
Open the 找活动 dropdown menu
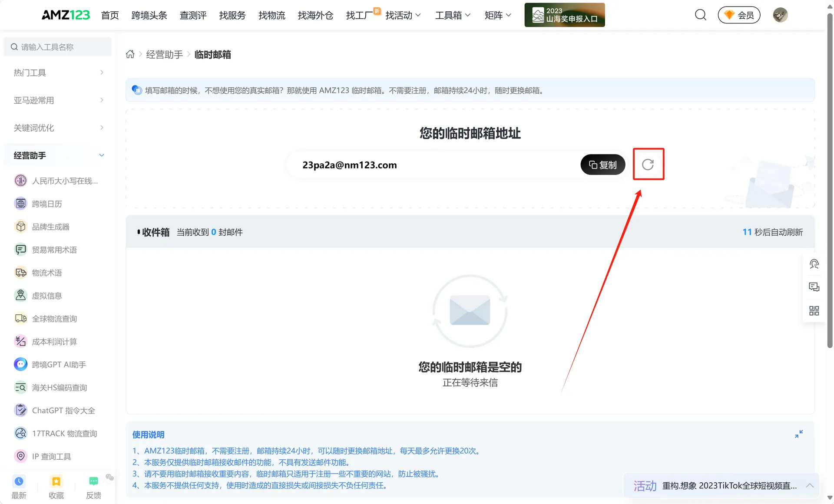[403, 15]
